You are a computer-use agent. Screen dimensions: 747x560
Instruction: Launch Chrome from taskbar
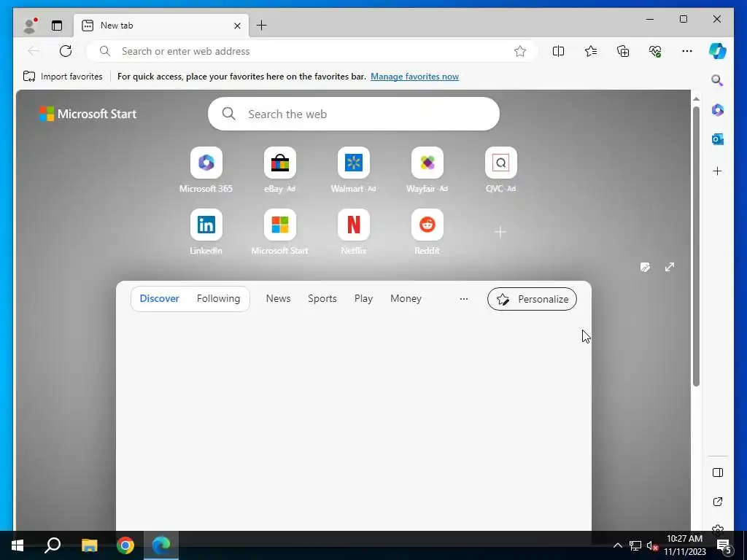[x=125, y=545]
